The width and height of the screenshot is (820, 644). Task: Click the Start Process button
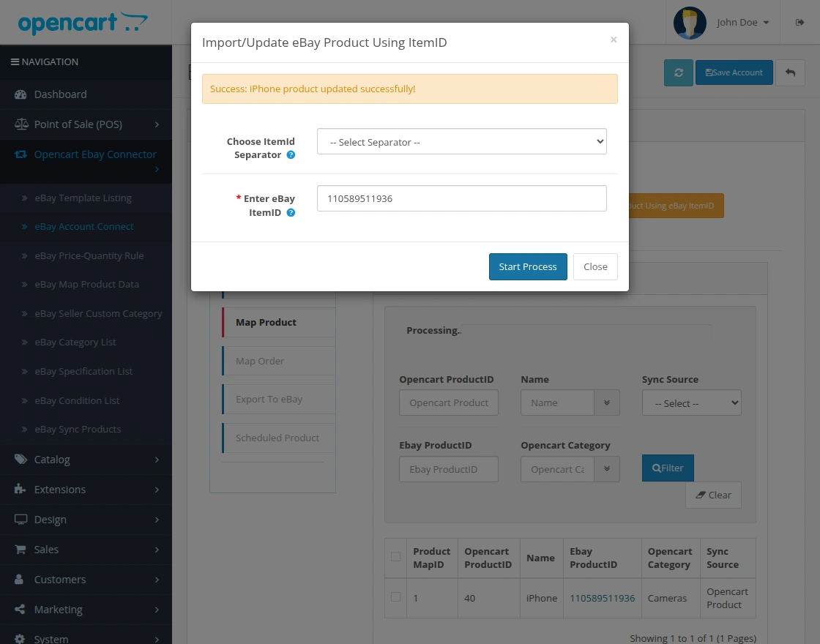tap(528, 266)
